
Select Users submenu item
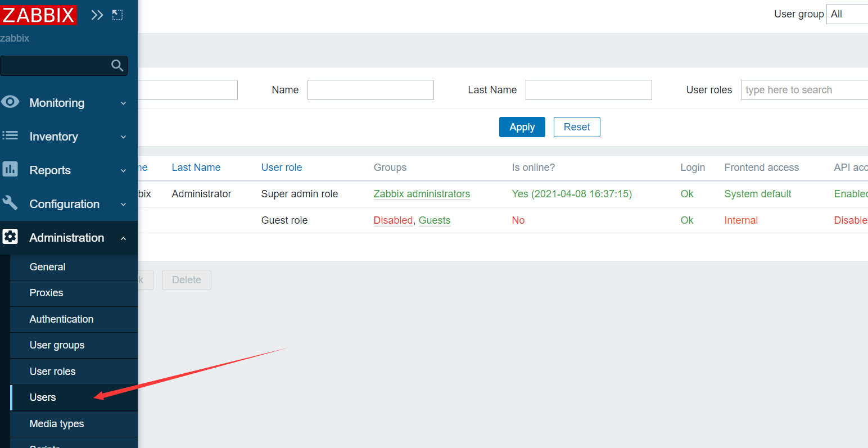(x=74, y=397)
